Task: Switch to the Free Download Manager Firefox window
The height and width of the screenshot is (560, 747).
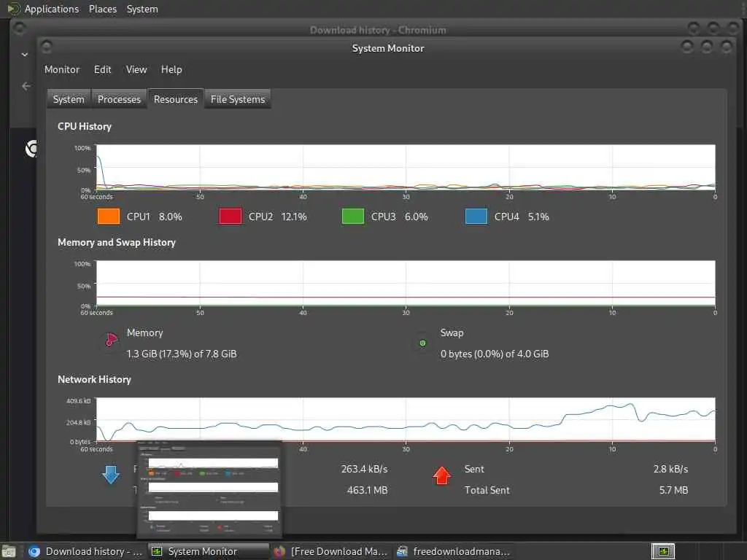Action: (331, 551)
